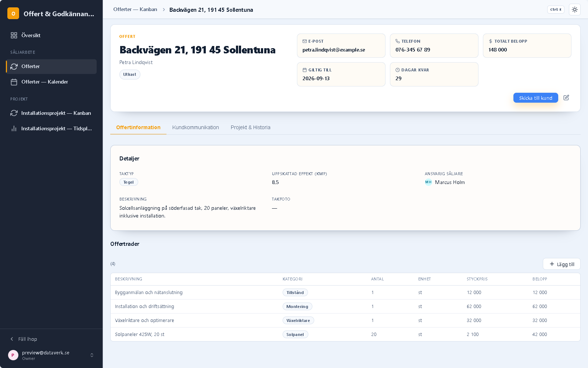Switch to the Kundkommunikation tab

coord(196,127)
